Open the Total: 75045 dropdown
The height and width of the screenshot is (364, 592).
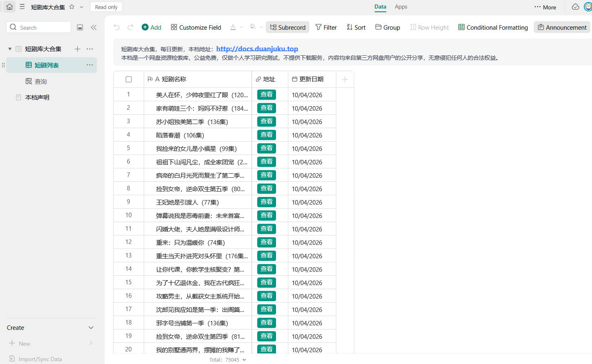[228, 360]
